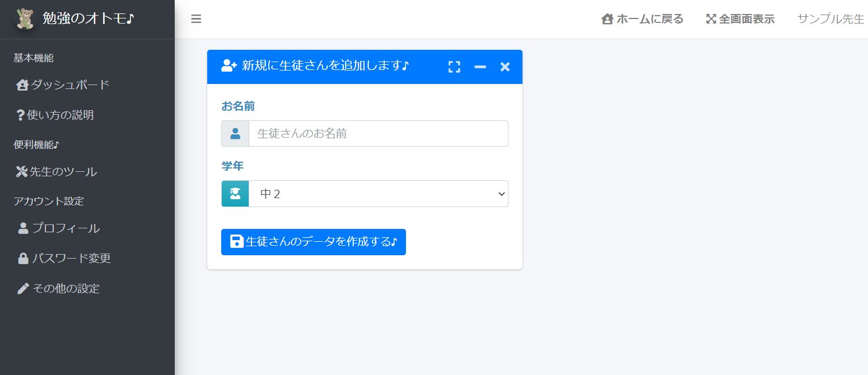
Task: Click the person icon beside the name field
Action: tap(235, 133)
